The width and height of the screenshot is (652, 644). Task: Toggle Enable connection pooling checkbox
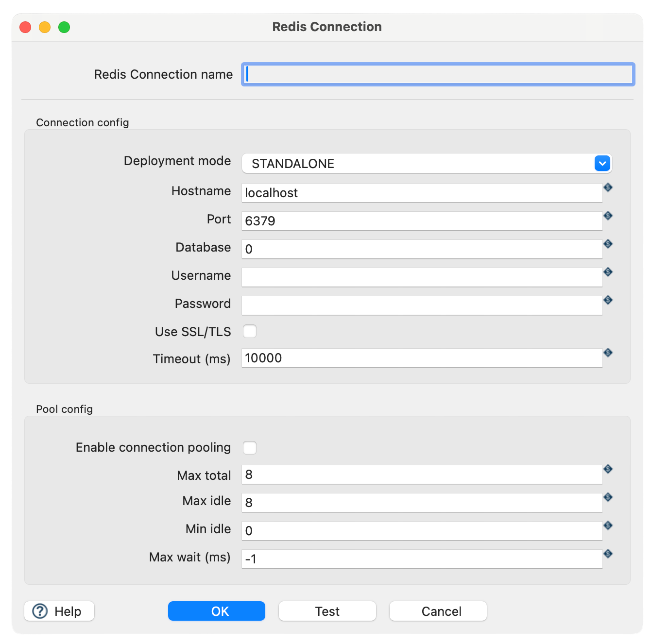point(250,448)
